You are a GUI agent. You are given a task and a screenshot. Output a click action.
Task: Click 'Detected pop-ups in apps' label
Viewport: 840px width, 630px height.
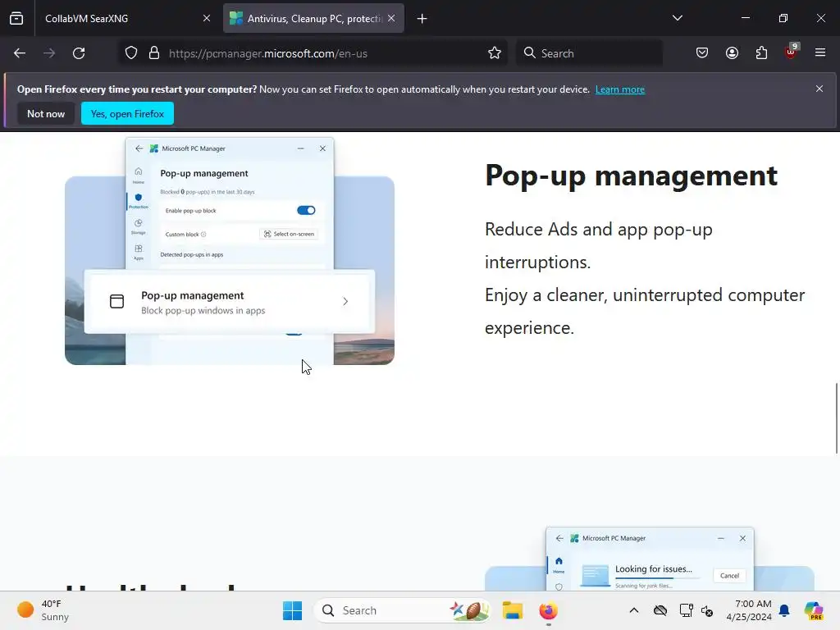point(192,254)
